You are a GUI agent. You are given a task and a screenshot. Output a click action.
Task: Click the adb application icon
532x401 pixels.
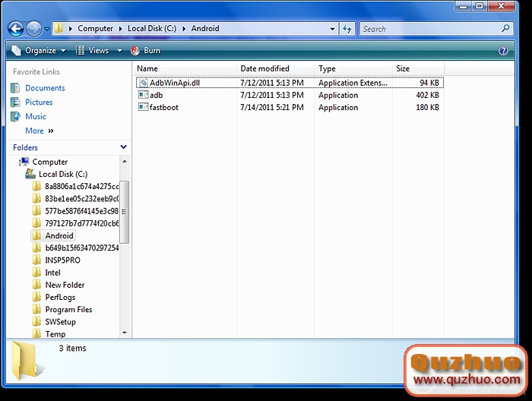[x=143, y=95]
